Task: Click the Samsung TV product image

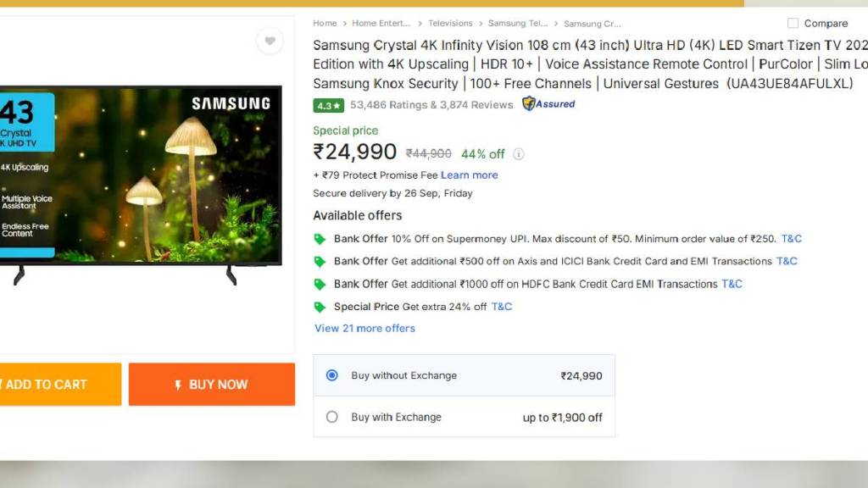Action: [144, 178]
